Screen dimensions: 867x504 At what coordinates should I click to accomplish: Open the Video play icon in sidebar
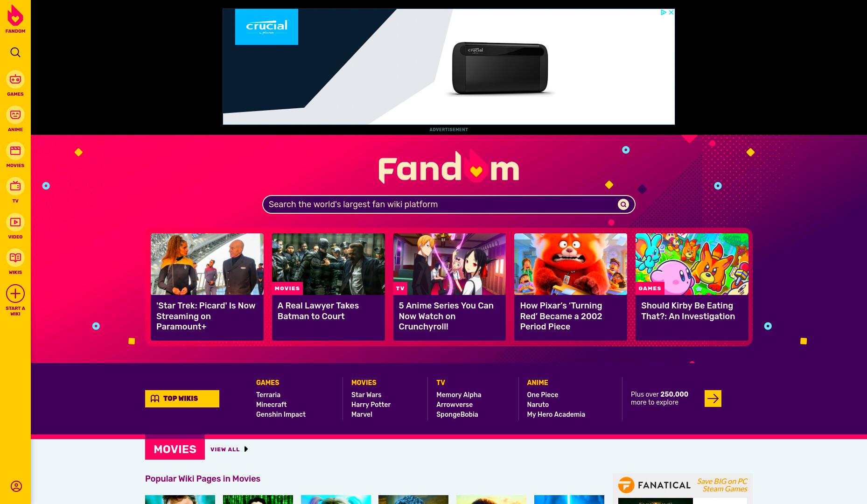(x=15, y=222)
